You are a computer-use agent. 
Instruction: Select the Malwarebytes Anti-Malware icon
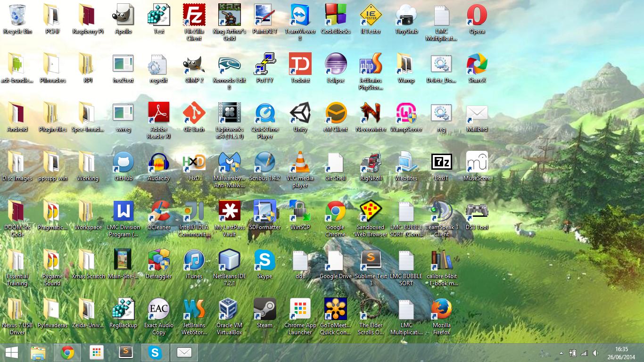[x=229, y=169]
